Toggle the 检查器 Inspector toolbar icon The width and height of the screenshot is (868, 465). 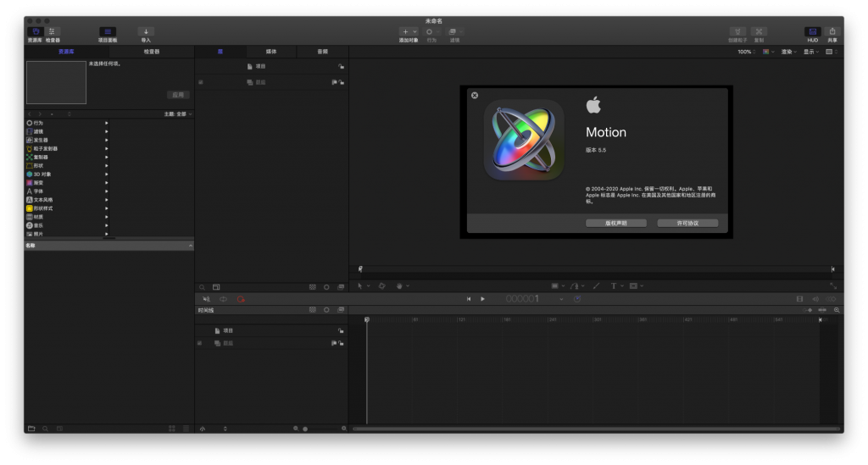pos(52,32)
